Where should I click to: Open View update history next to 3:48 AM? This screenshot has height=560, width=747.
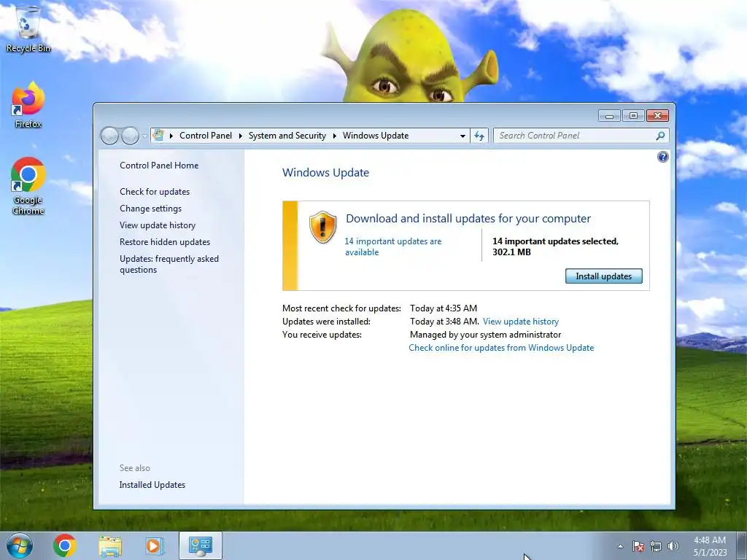pyautogui.click(x=521, y=322)
